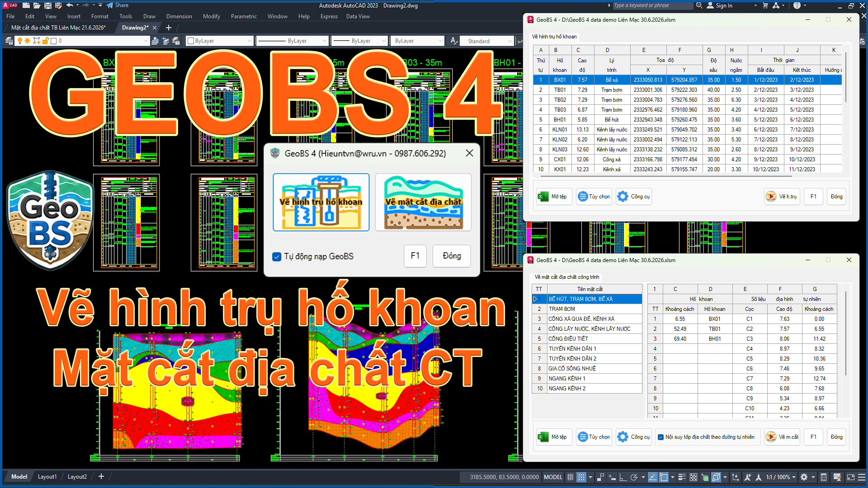This screenshot has height=488, width=868.
Task: Open the Data View menu
Action: pos(358,16)
